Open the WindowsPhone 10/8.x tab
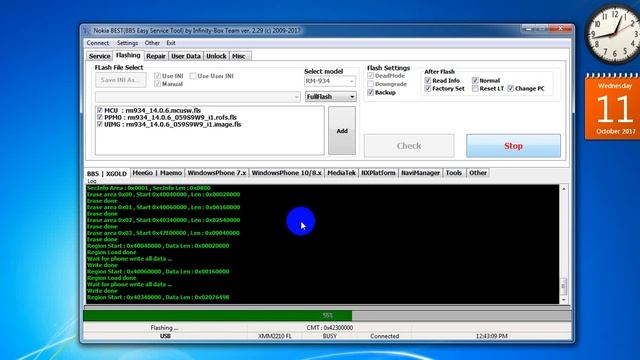The width and height of the screenshot is (640, 360). [x=287, y=173]
